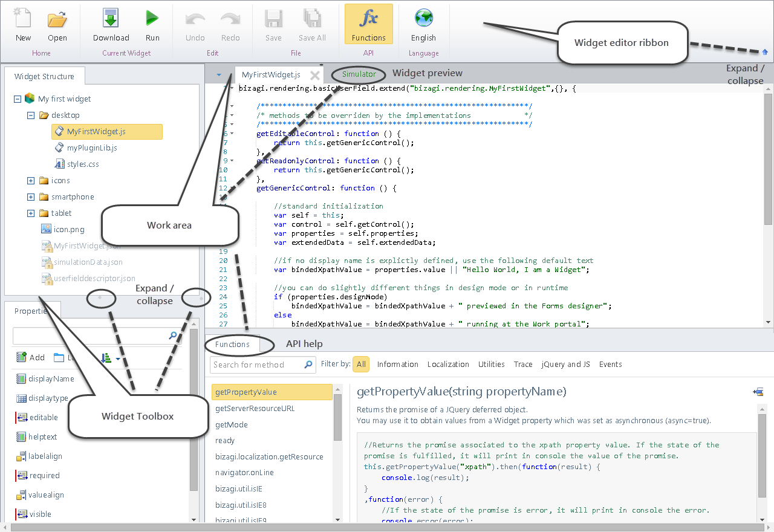Image resolution: width=774 pixels, height=532 pixels.
Task: Expand the tablet folder
Action: pos(31,213)
